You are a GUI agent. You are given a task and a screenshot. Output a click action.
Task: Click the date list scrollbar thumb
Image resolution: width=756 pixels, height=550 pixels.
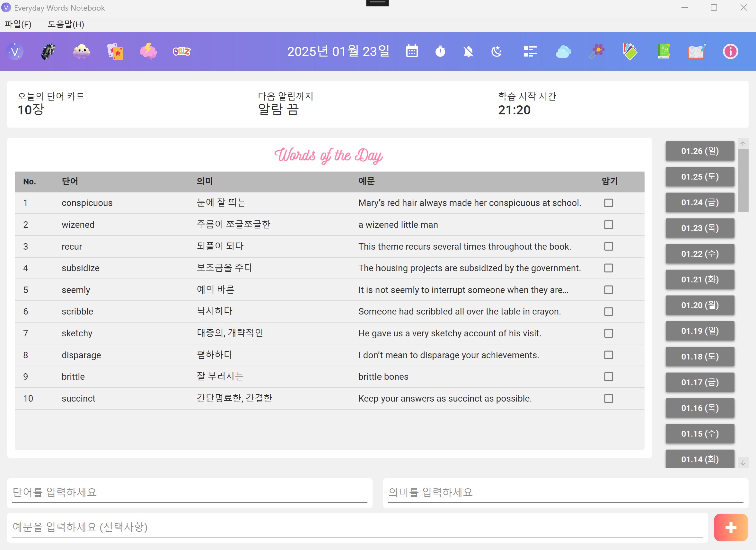tap(743, 180)
